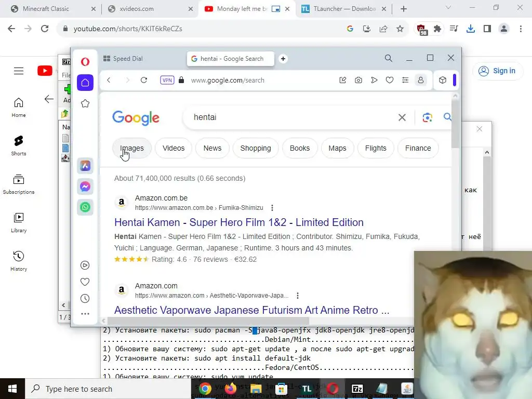Image resolution: width=532 pixels, height=399 pixels.
Task: Open Aesthetic Vaporwave result link
Action: coord(252,310)
